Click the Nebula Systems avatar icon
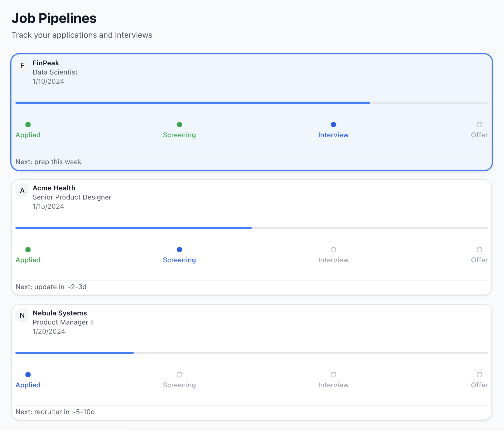 (x=22, y=315)
